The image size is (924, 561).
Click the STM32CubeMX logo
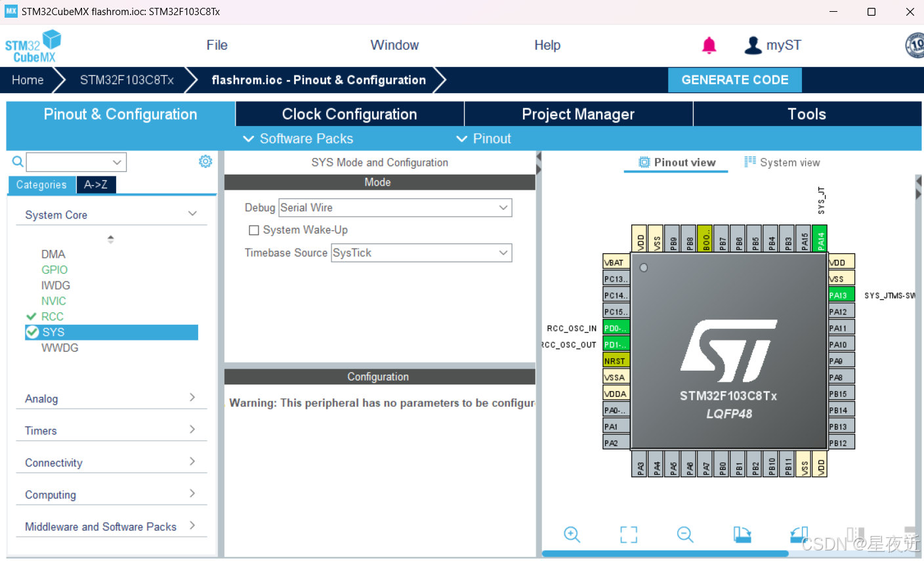[32, 47]
